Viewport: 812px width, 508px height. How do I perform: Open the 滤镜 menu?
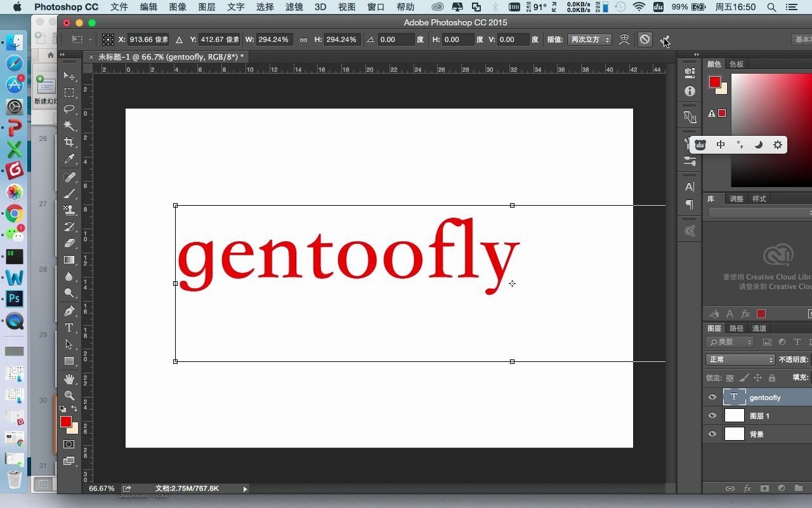click(294, 7)
